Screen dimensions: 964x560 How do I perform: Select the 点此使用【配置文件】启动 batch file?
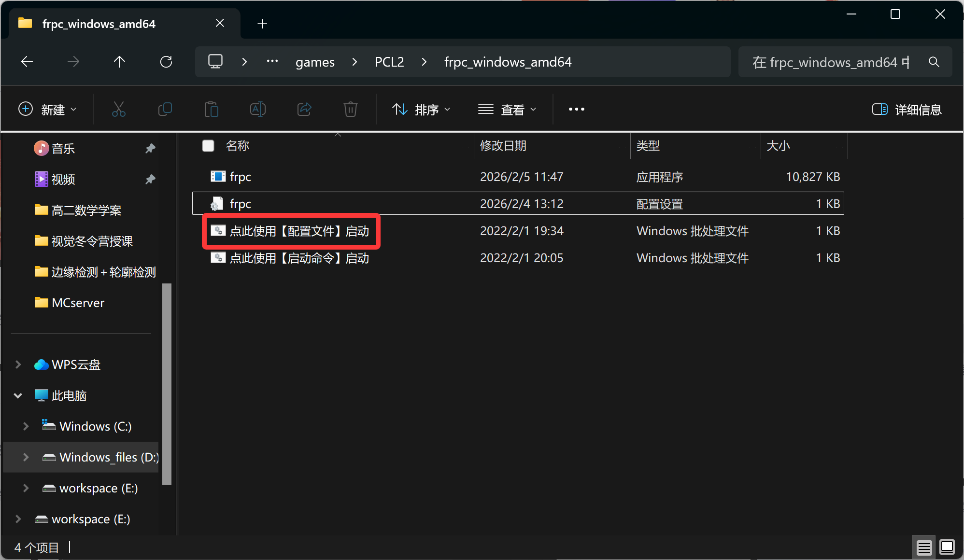coord(299,231)
